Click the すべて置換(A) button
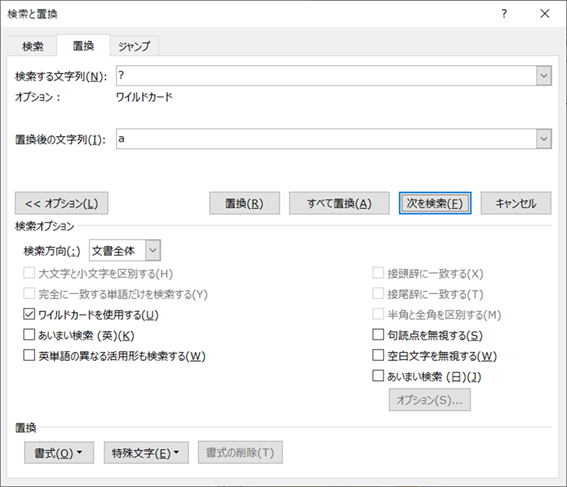Image resolution: width=567 pixels, height=487 pixels. pyautogui.click(x=339, y=203)
